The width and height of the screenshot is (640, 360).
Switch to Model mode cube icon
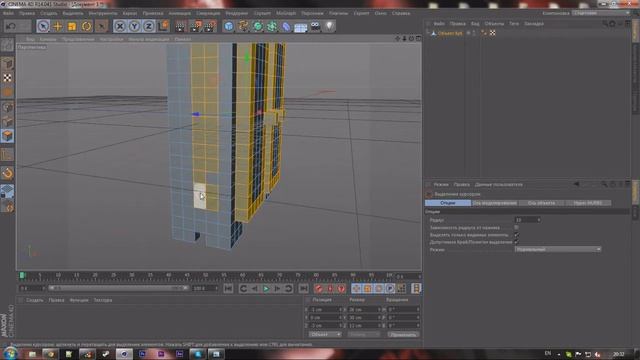[x=7, y=63]
